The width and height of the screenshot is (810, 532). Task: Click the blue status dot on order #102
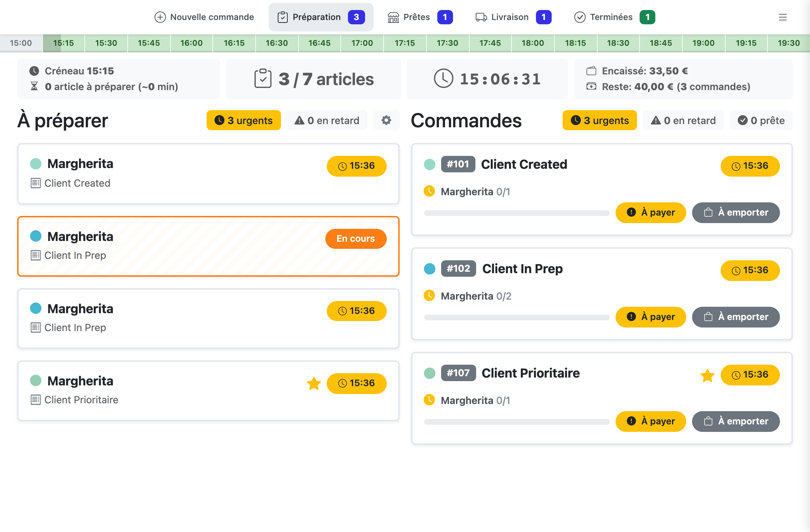coord(429,269)
